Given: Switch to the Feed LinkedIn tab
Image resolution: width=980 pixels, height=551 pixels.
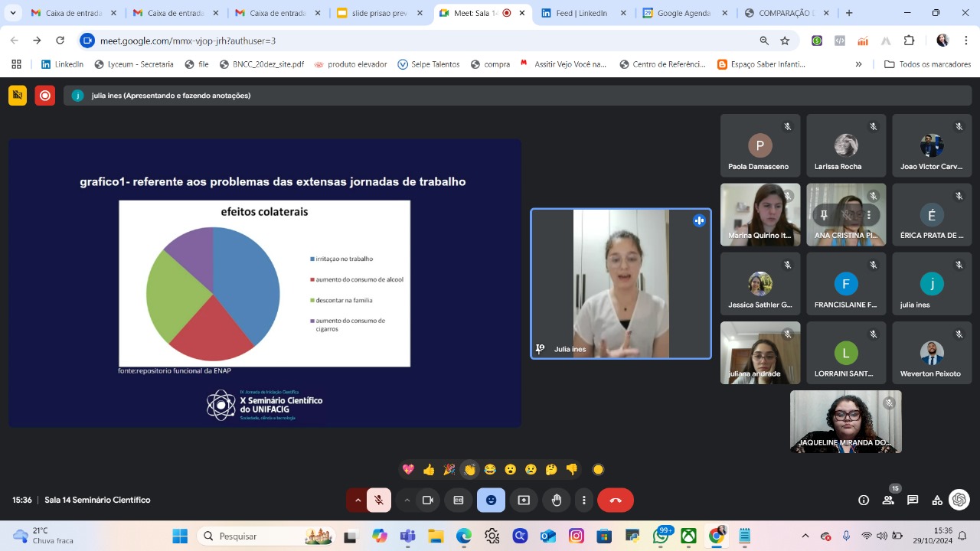Looking at the screenshot, I should [579, 13].
